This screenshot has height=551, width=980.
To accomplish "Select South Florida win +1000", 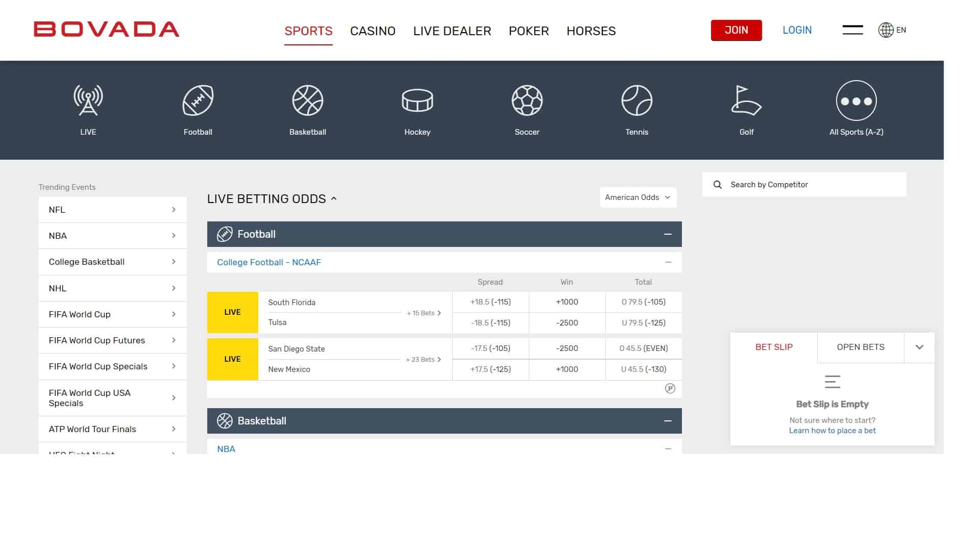I will [567, 302].
